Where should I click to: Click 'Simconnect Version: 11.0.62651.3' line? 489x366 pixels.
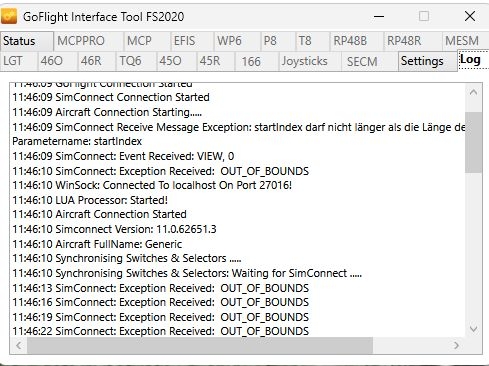(114, 229)
